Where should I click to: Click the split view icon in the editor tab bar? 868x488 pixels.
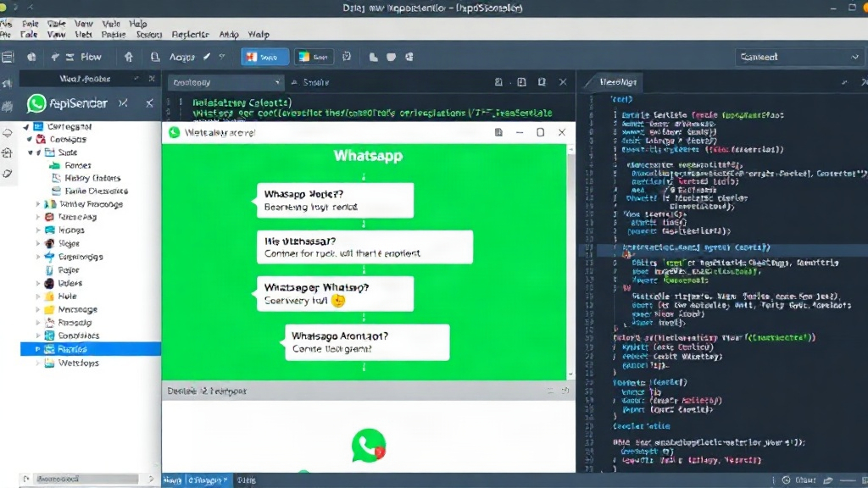click(x=521, y=82)
